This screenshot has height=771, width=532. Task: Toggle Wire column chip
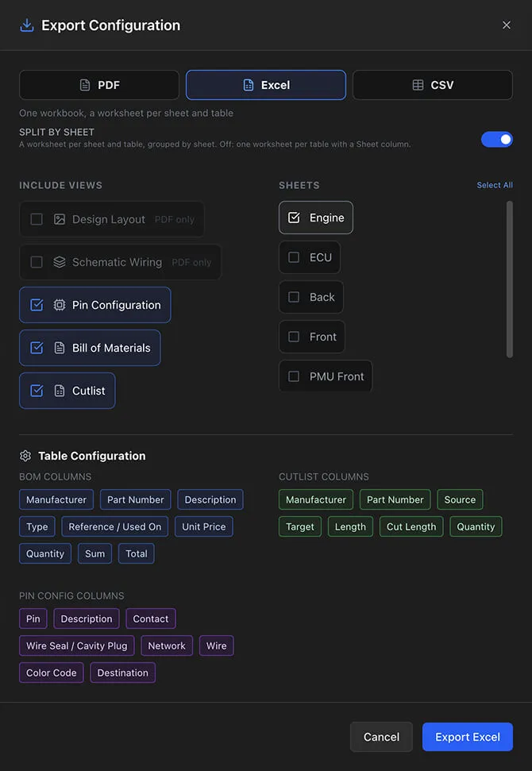(x=216, y=646)
